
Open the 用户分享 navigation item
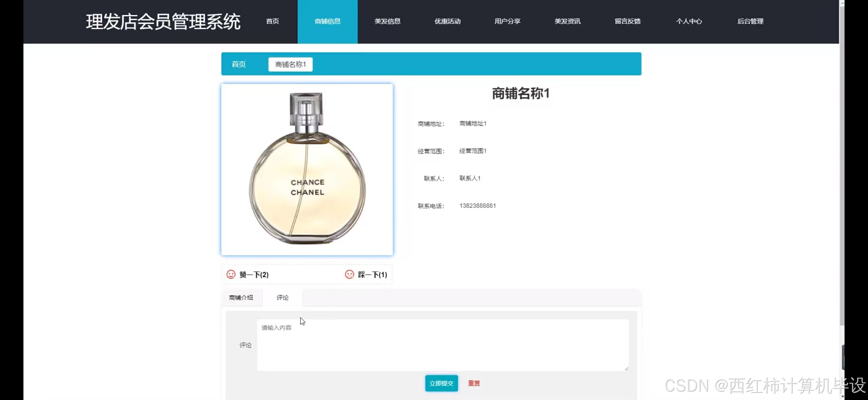click(x=507, y=21)
